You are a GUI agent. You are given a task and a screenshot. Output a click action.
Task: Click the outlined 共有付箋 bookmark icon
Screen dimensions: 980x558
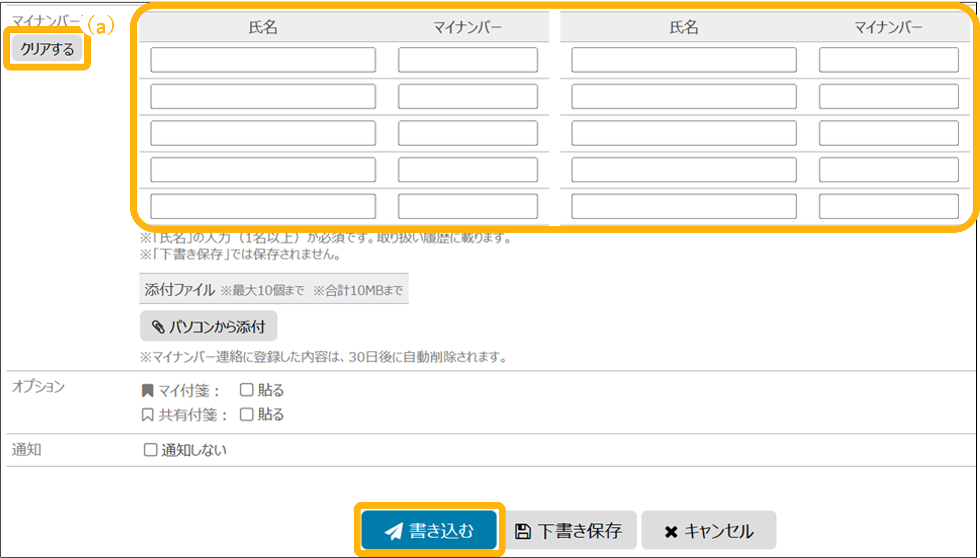pyautogui.click(x=148, y=415)
